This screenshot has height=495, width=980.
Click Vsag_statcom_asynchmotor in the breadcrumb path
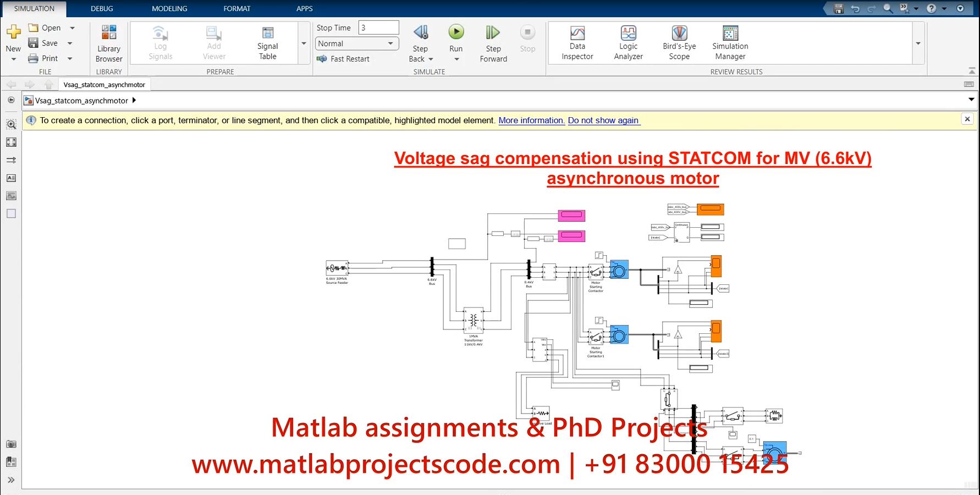coord(81,101)
